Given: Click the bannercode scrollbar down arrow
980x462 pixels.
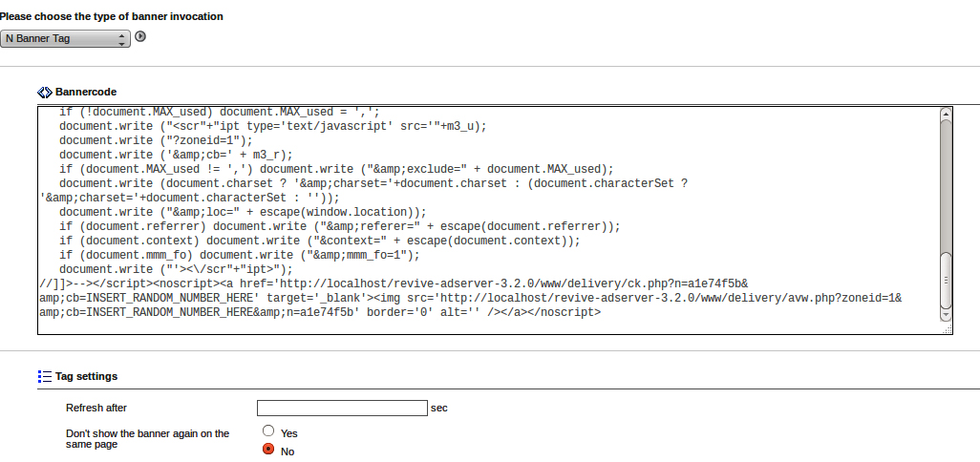Looking at the screenshot, I should 946,314.
